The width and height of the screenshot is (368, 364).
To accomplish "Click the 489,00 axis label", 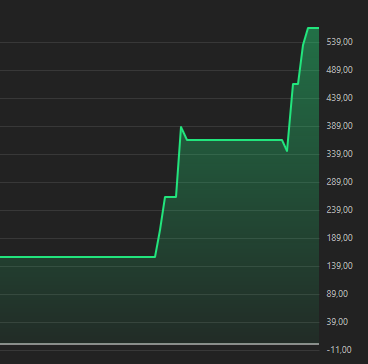I will (340, 70).
